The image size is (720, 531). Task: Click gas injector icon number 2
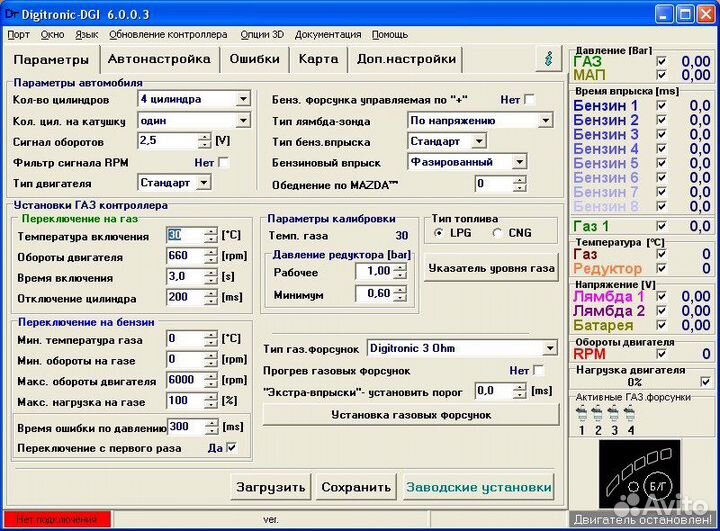click(597, 414)
